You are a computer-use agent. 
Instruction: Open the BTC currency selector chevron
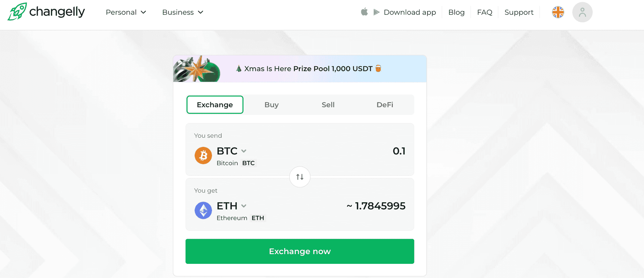pos(244,151)
